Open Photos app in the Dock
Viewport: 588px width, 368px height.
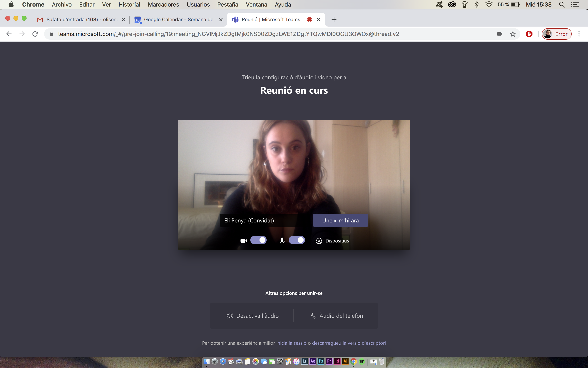pos(255,361)
